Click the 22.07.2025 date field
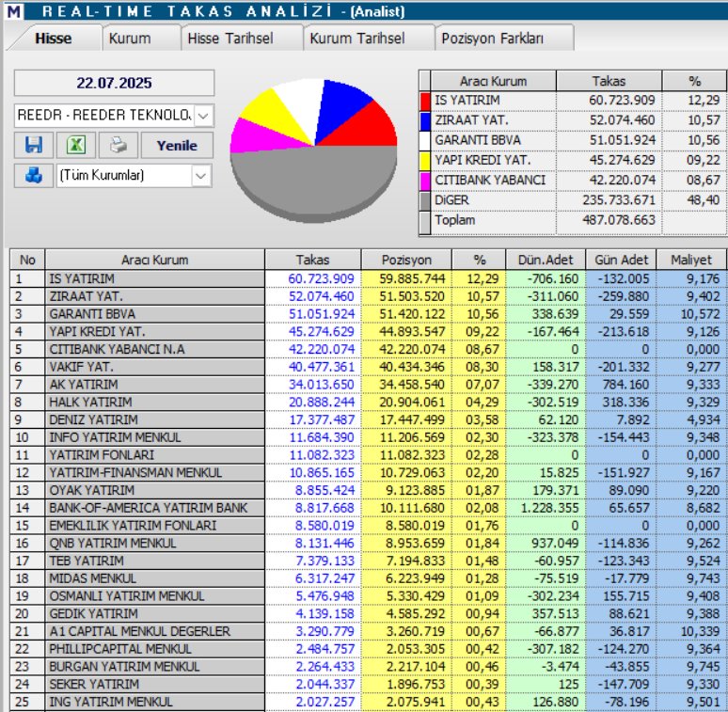Image resolution: width=728 pixels, height=712 pixels. pos(114,83)
